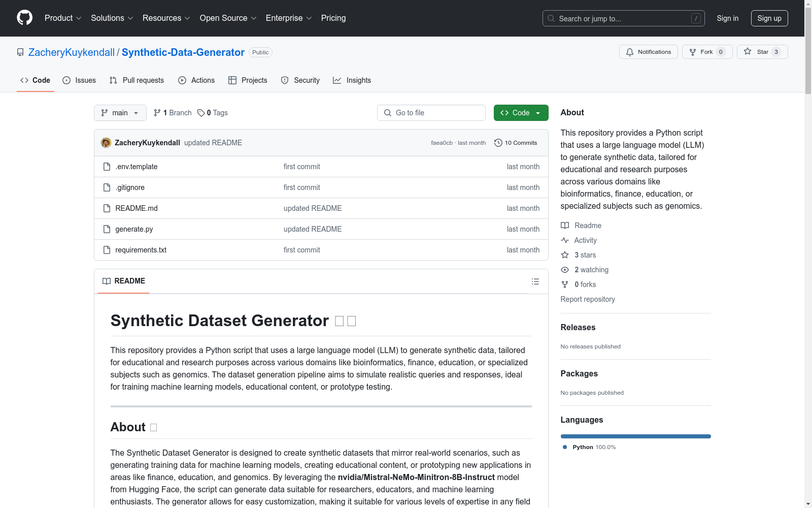The image size is (812, 508).
Task: Open the README outline list icon
Action: coord(535,281)
